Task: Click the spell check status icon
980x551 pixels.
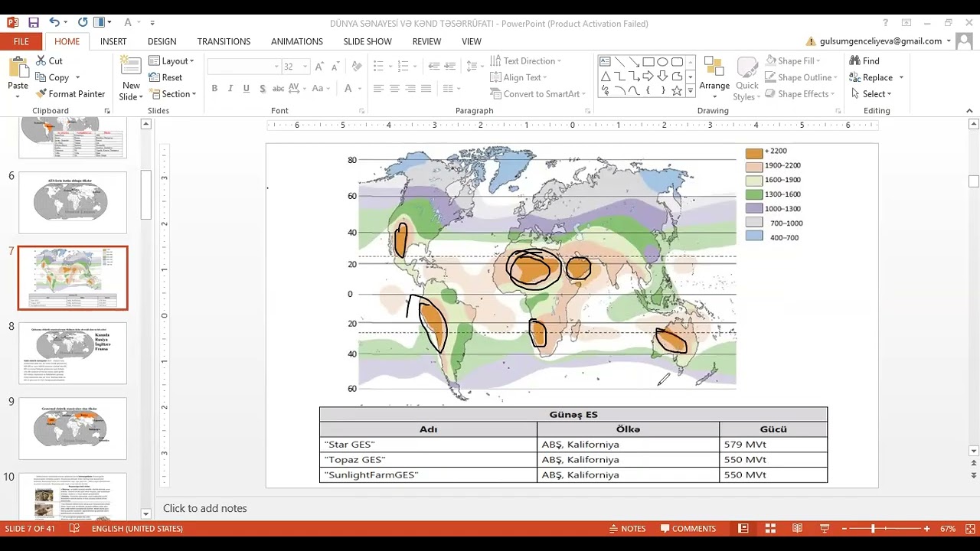Action: tap(73, 529)
